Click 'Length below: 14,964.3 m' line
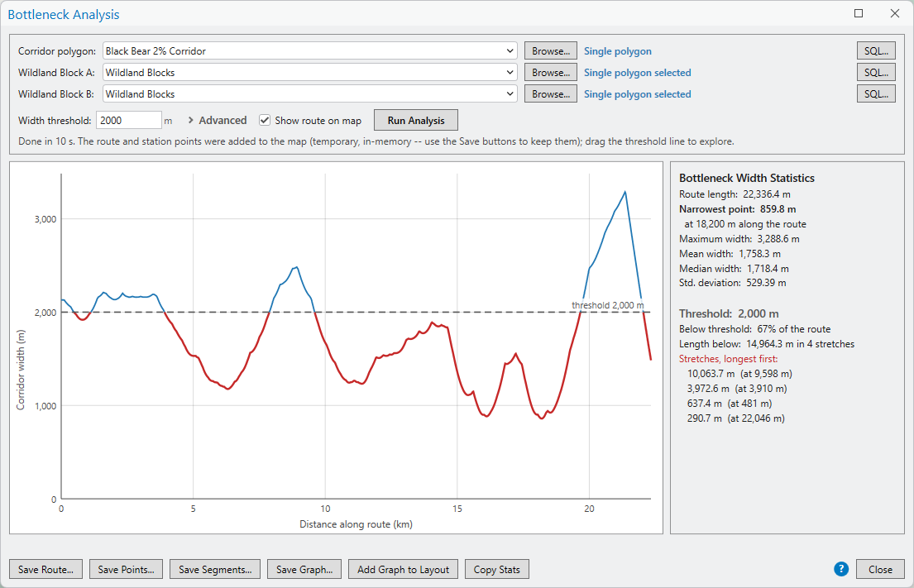Screen dimensions: 914x588 click(767, 344)
